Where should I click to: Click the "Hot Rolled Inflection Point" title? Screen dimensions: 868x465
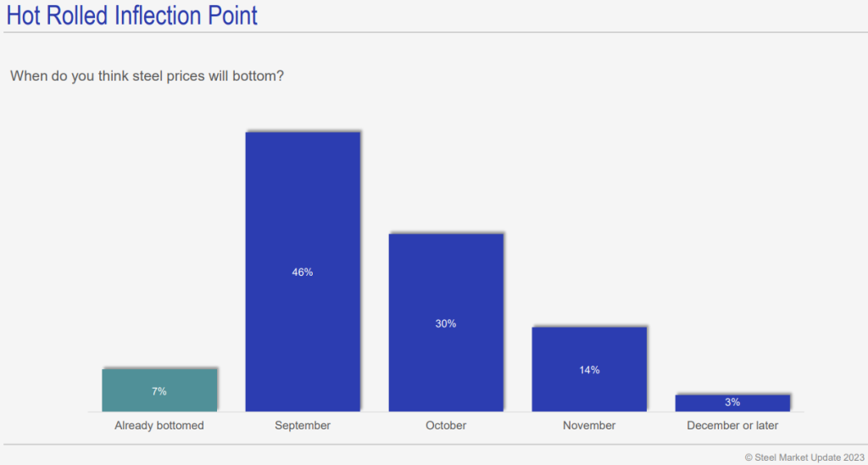(132, 14)
